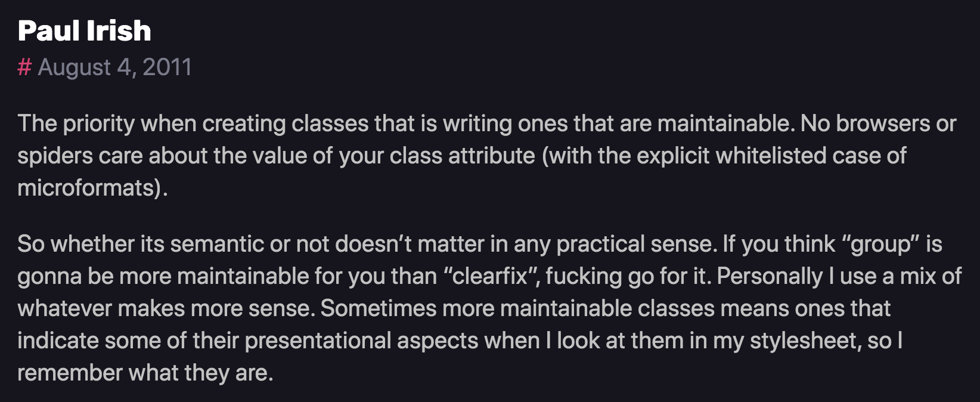Click the word "indicate"

pyautogui.click(x=58, y=341)
